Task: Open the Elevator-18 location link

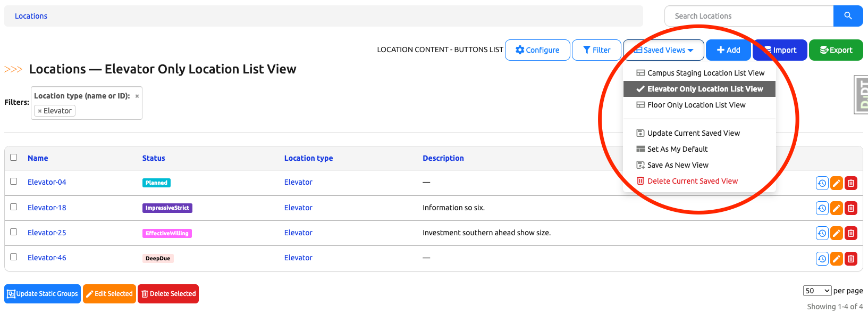Action: [x=47, y=208]
